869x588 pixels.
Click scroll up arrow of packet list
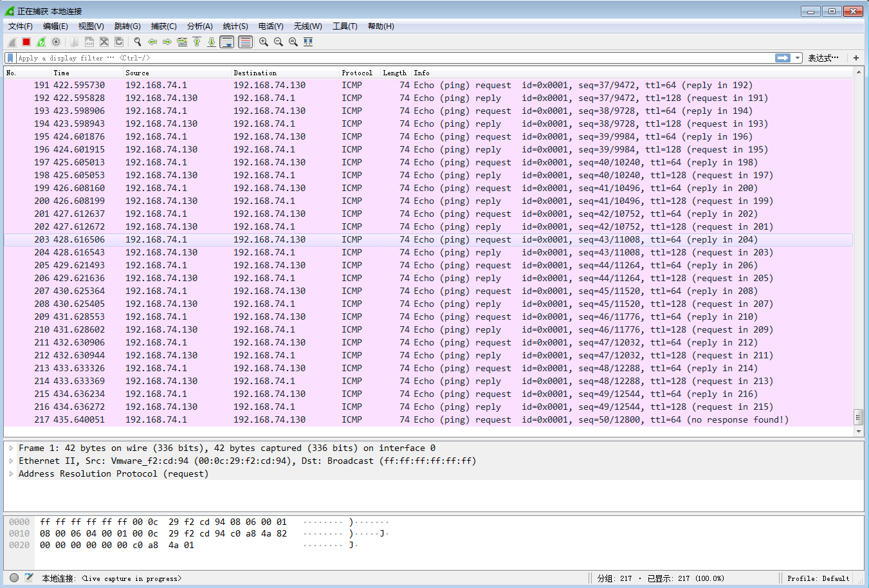tap(858, 72)
